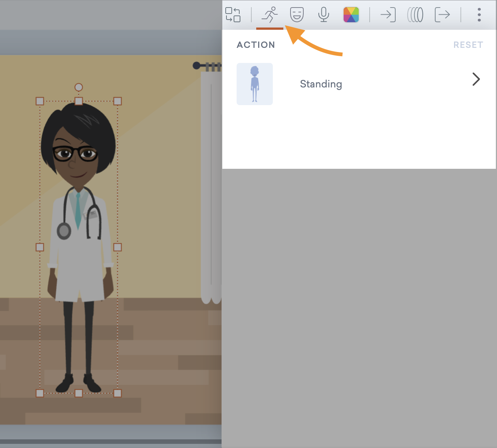Open the Expression mask face icon
497x448 pixels.
[x=297, y=15]
